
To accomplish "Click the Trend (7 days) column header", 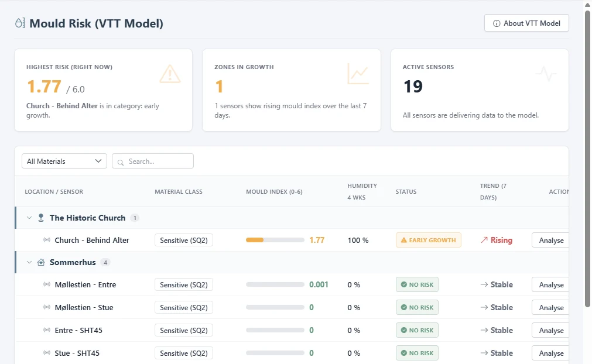I will click(x=493, y=191).
